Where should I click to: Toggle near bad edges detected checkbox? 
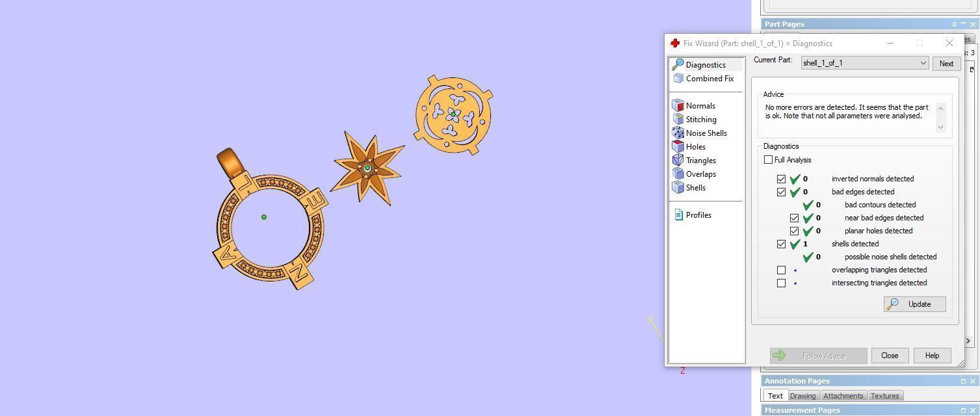click(794, 218)
